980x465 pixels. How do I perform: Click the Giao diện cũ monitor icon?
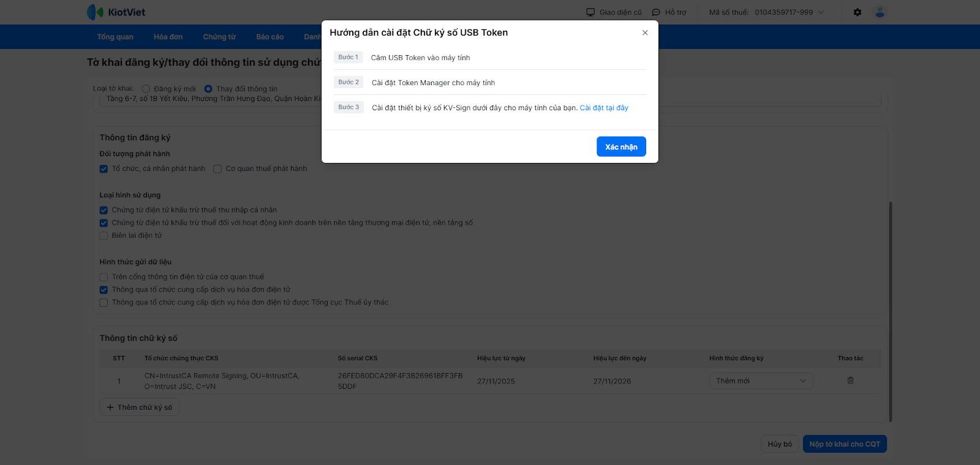point(590,12)
